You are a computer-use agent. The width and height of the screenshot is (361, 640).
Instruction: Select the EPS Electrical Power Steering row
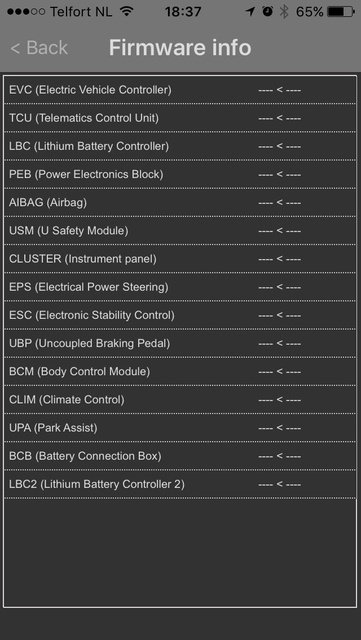180,287
